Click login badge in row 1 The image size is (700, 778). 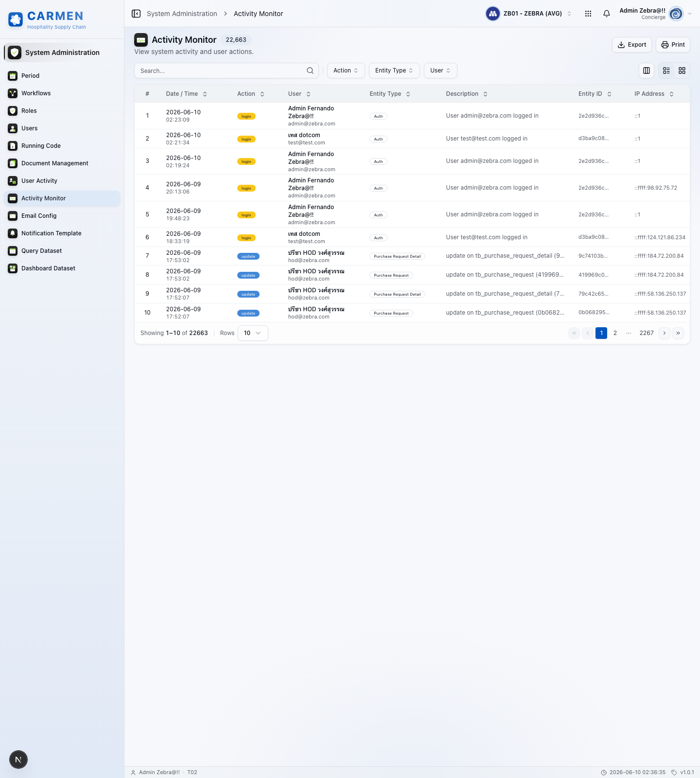(x=246, y=116)
